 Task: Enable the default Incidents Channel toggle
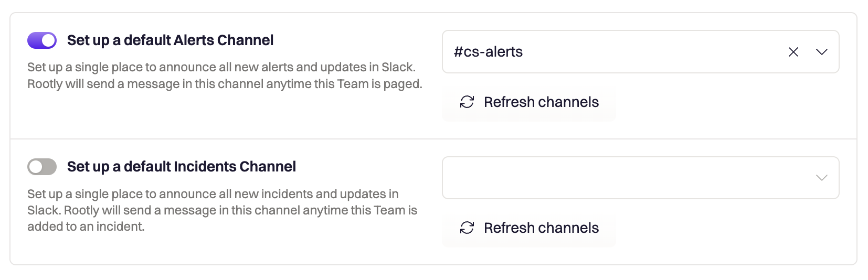click(42, 167)
